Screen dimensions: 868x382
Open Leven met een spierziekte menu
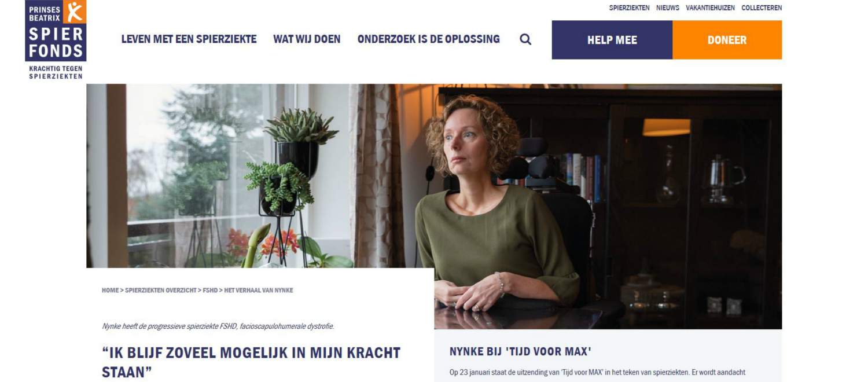tap(189, 39)
